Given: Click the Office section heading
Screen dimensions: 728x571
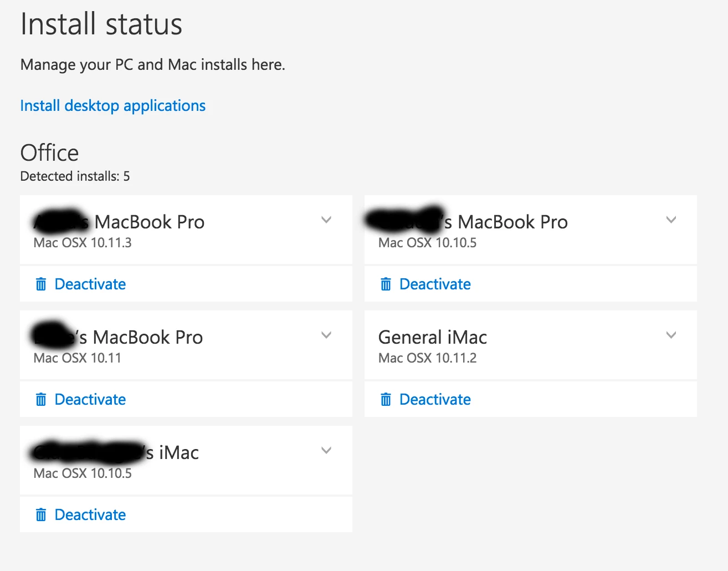Looking at the screenshot, I should tap(49, 153).
